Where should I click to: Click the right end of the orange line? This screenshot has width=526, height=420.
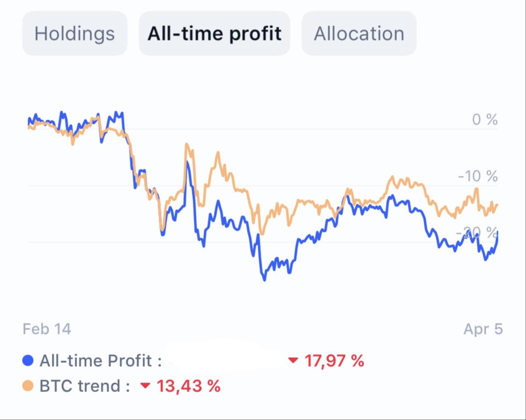[x=497, y=205]
